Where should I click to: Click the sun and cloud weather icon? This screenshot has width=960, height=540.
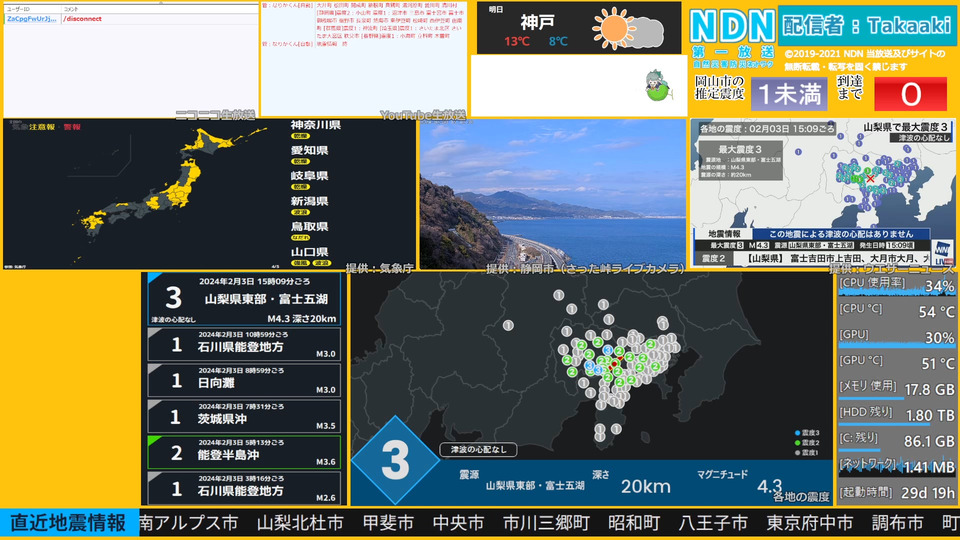(x=628, y=28)
